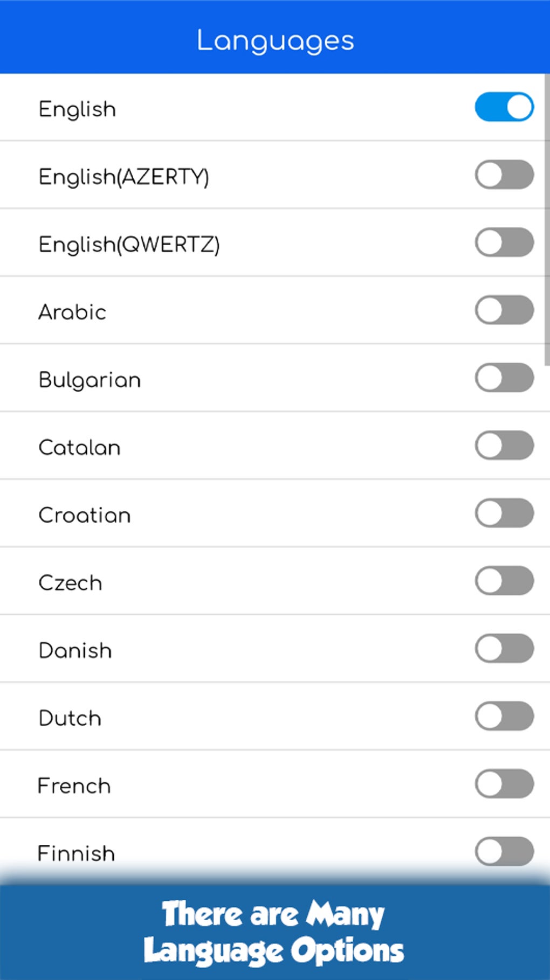550x980 pixels.
Task: Enable the Finnish language toggle
Action: pyautogui.click(x=504, y=851)
